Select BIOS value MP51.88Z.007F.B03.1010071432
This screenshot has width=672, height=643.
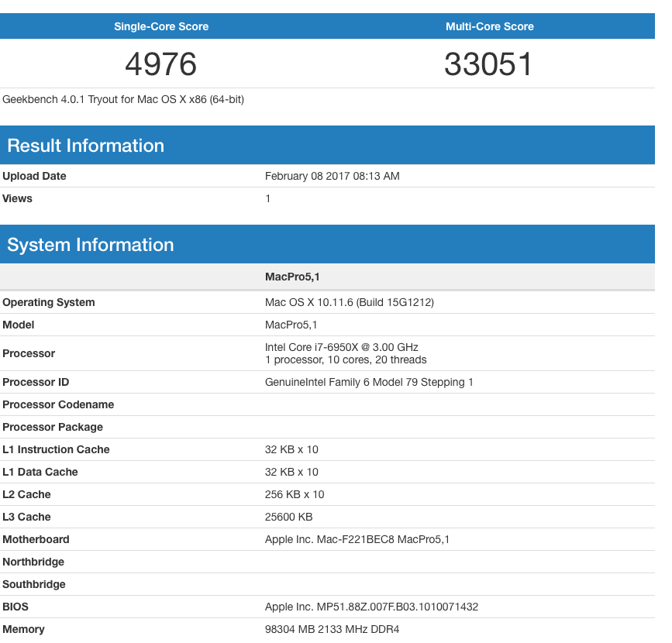398,607
